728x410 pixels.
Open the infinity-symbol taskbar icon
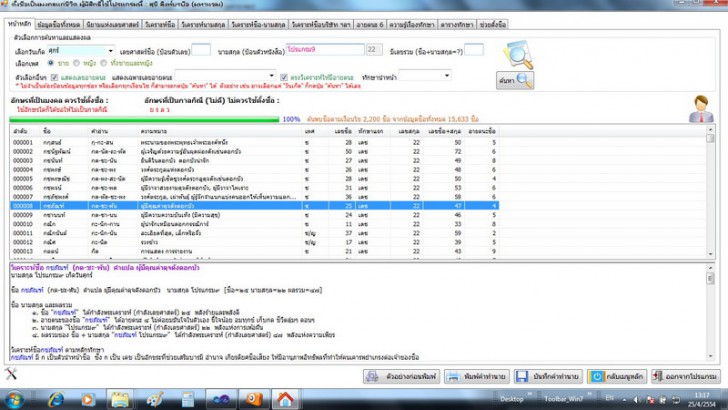click(221, 399)
